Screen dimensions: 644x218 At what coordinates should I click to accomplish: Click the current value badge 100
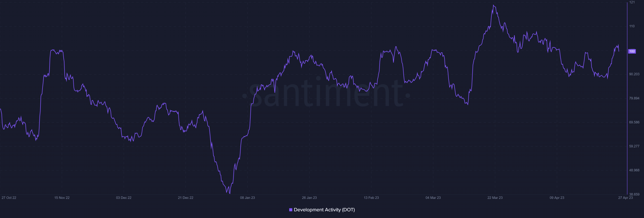[x=632, y=51]
